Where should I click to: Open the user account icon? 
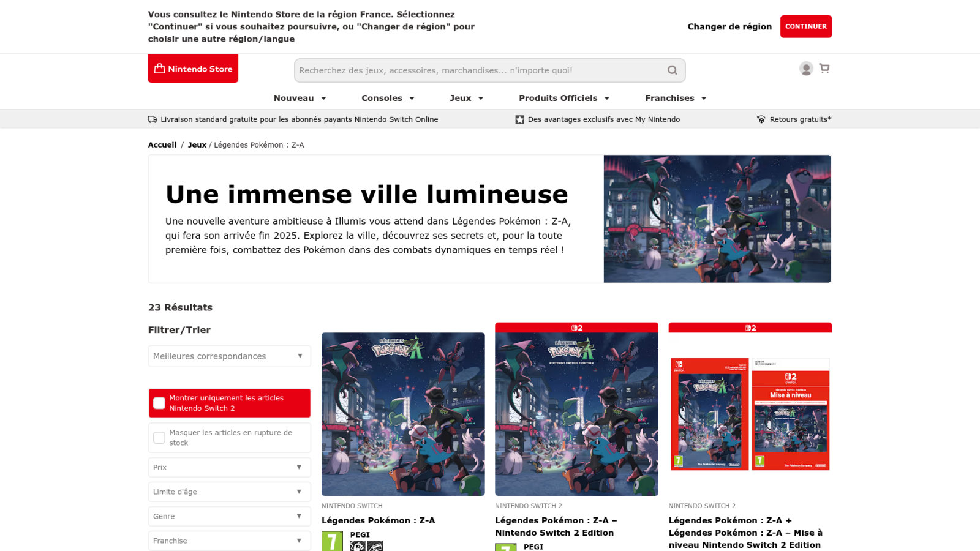click(x=806, y=69)
